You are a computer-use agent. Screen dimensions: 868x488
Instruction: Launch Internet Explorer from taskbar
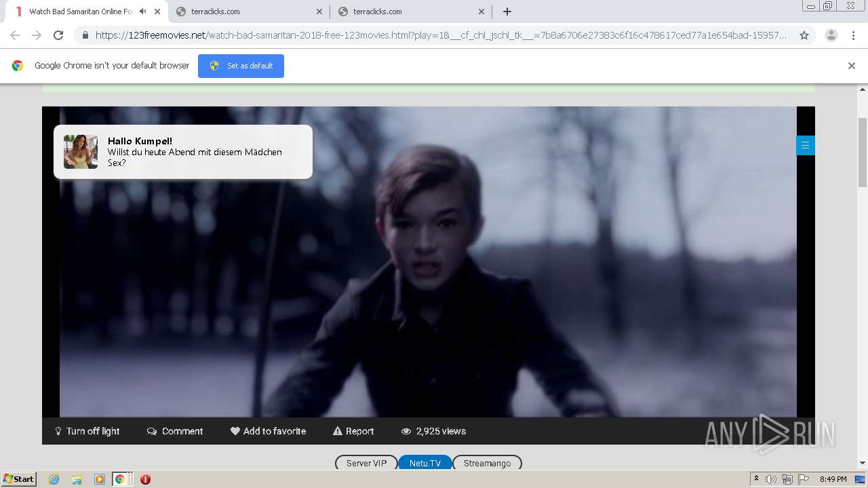click(54, 479)
